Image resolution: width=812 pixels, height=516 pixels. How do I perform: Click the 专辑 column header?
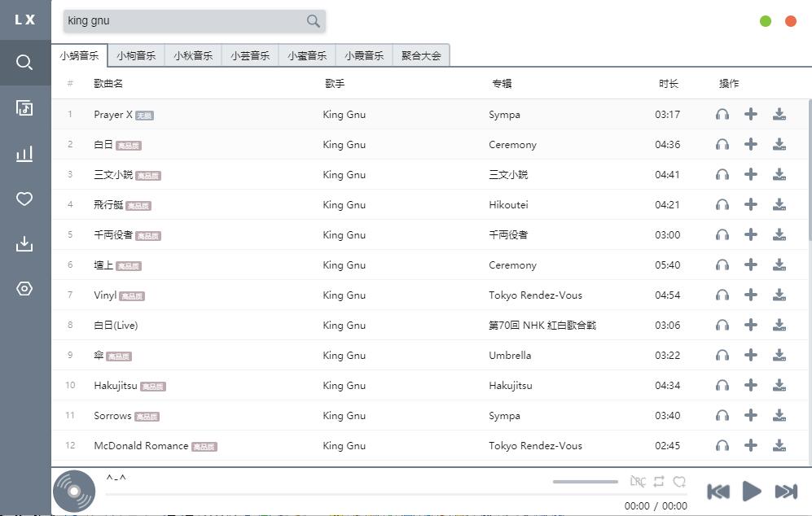tap(502, 83)
